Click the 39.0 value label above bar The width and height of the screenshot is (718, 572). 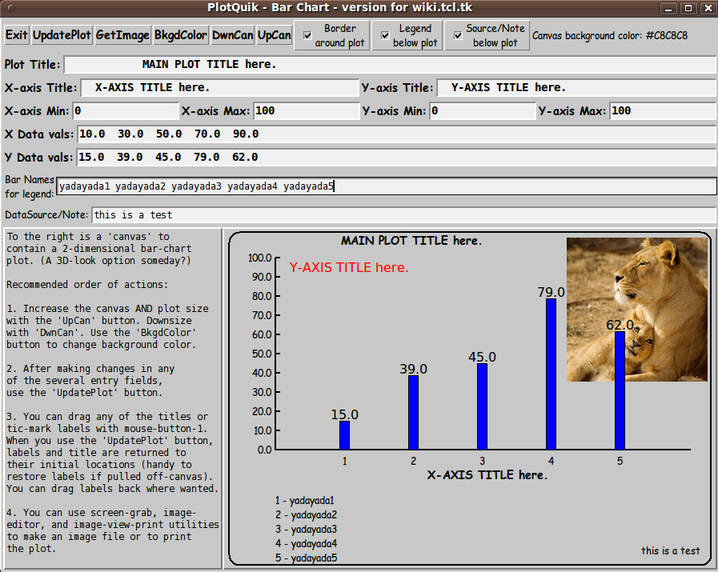click(413, 369)
